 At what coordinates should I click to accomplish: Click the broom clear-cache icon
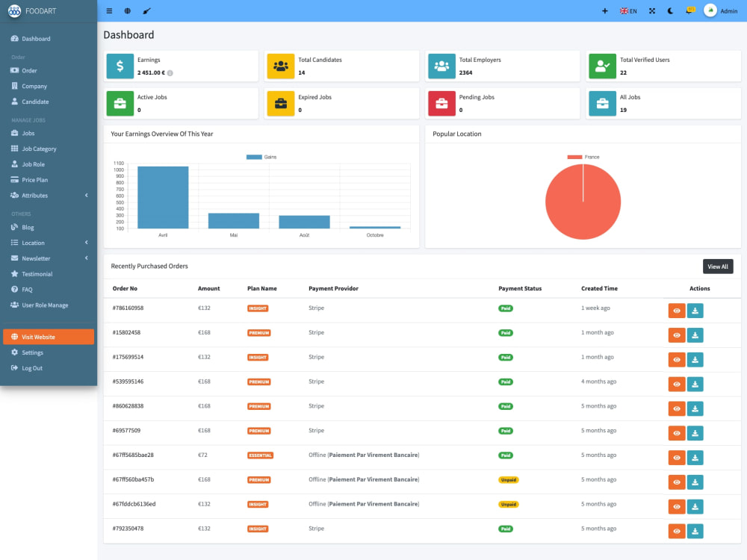(146, 11)
